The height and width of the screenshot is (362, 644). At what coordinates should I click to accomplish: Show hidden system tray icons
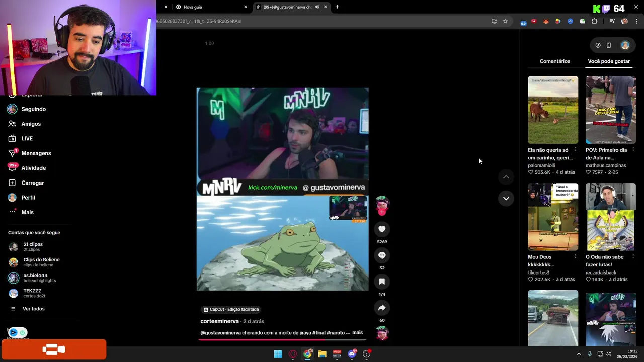point(579,354)
